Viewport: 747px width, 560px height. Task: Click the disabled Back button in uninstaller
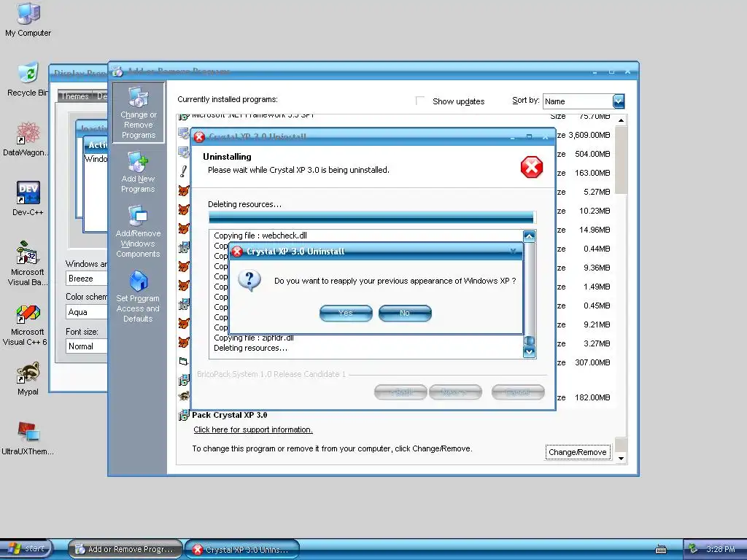point(400,392)
